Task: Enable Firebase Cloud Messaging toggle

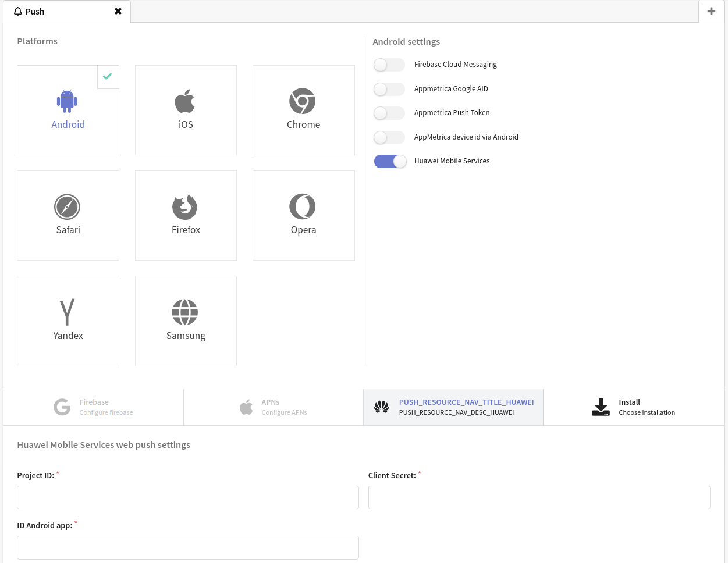Action: pyautogui.click(x=389, y=65)
